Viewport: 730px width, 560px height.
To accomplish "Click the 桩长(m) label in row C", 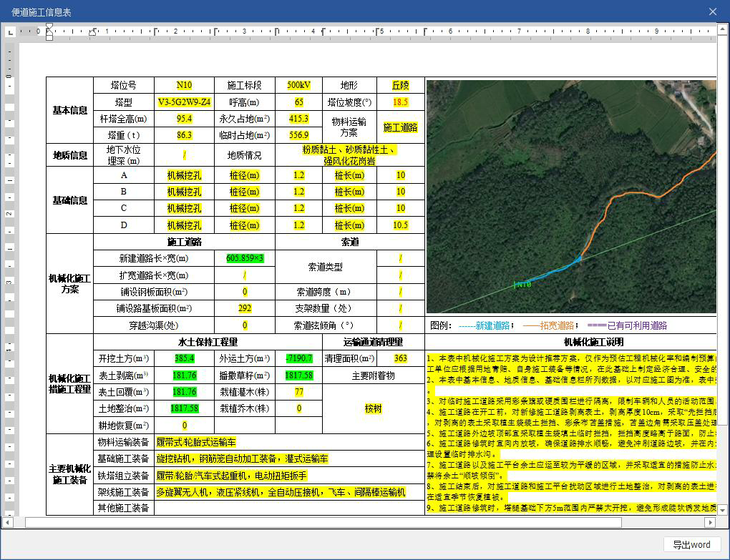I will [x=350, y=208].
